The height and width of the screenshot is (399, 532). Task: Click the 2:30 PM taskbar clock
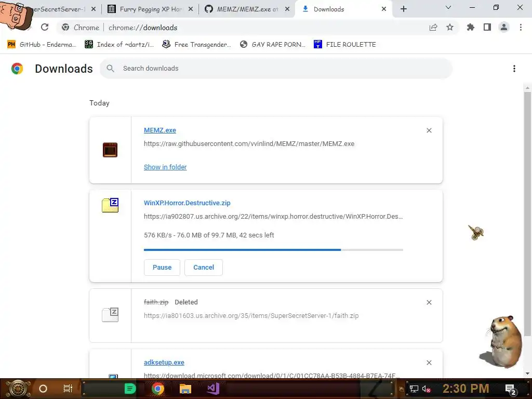click(465, 389)
